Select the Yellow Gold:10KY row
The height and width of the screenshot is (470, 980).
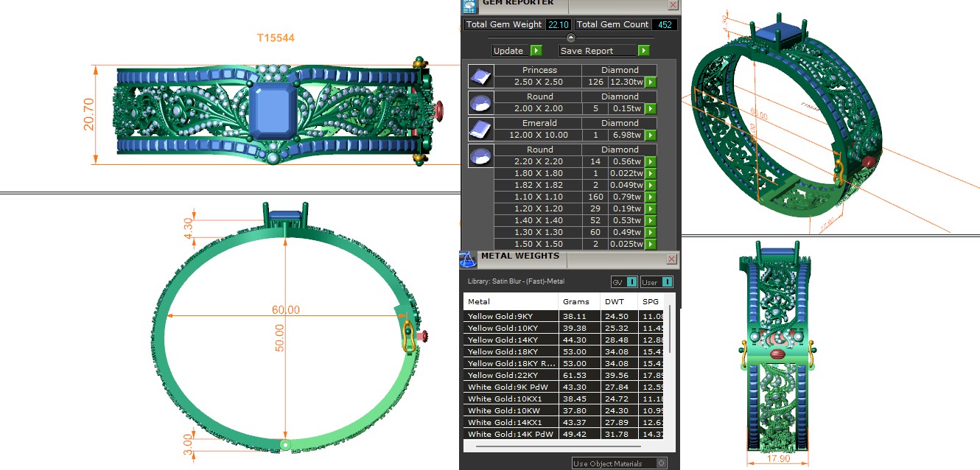[x=564, y=328]
